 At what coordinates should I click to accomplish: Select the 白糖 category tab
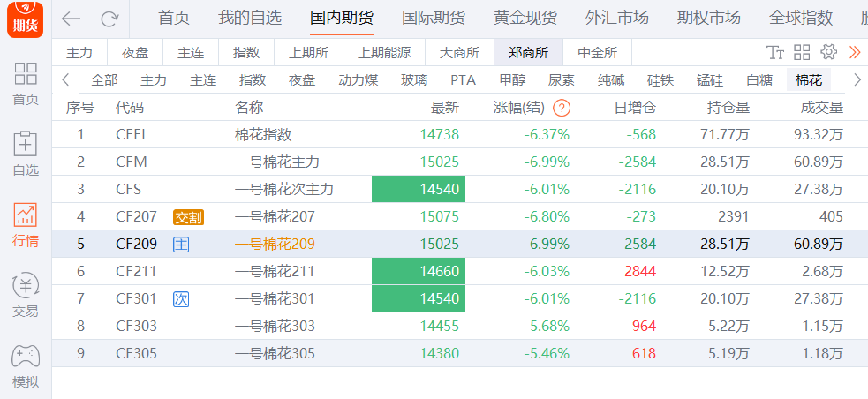pos(759,79)
